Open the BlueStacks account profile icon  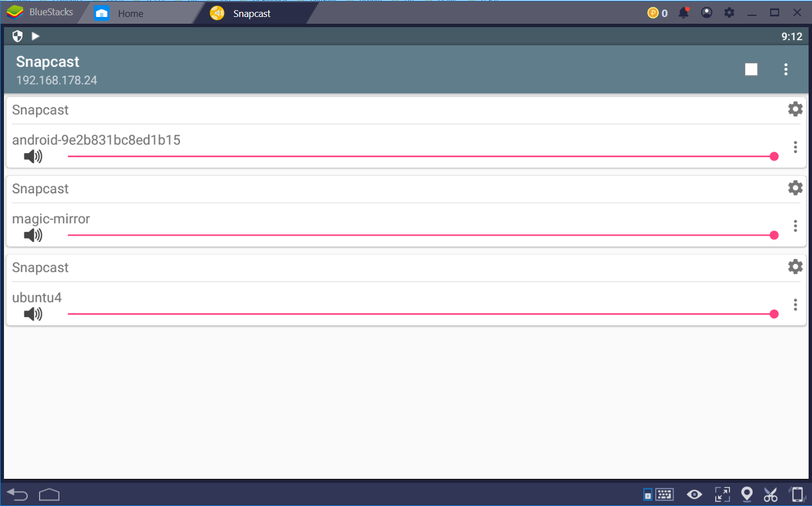[706, 12]
